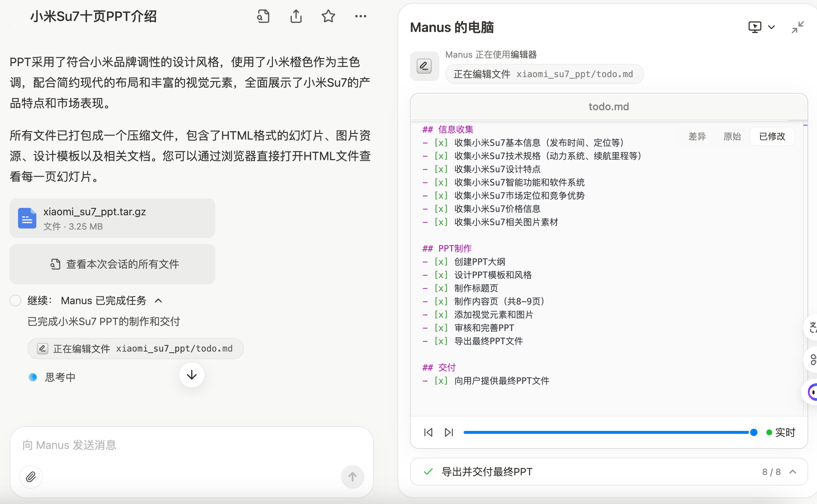Image resolution: width=817 pixels, height=504 pixels.
Task: Click checkbox for 收集小米Su7智能功能和软件系统
Action: [x=441, y=183]
